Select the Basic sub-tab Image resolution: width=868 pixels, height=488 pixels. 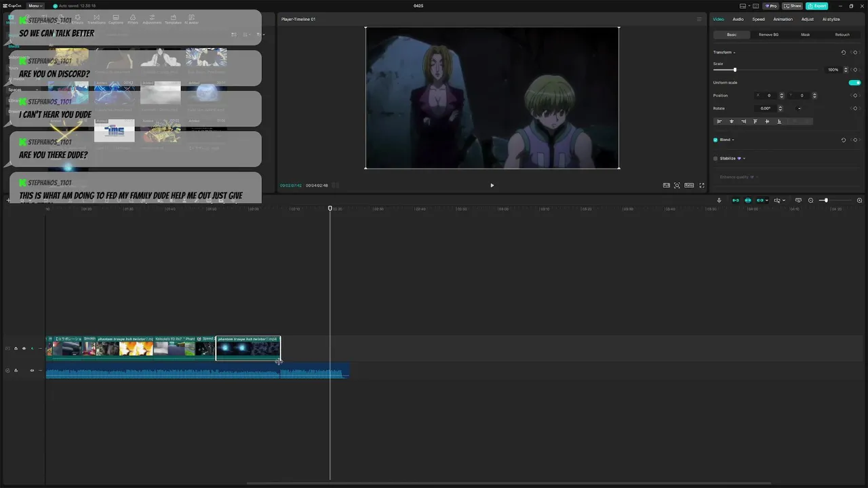click(x=732, y=35)
